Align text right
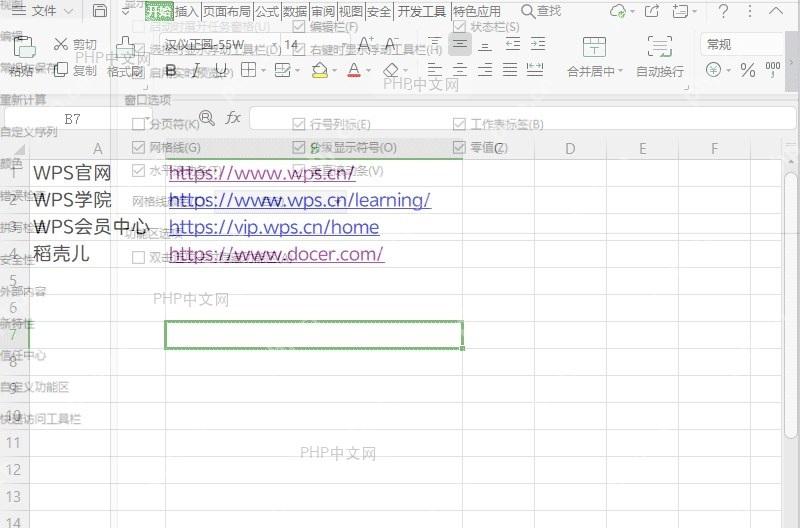This screenshot has height=528, width=800. coord(485,69)
